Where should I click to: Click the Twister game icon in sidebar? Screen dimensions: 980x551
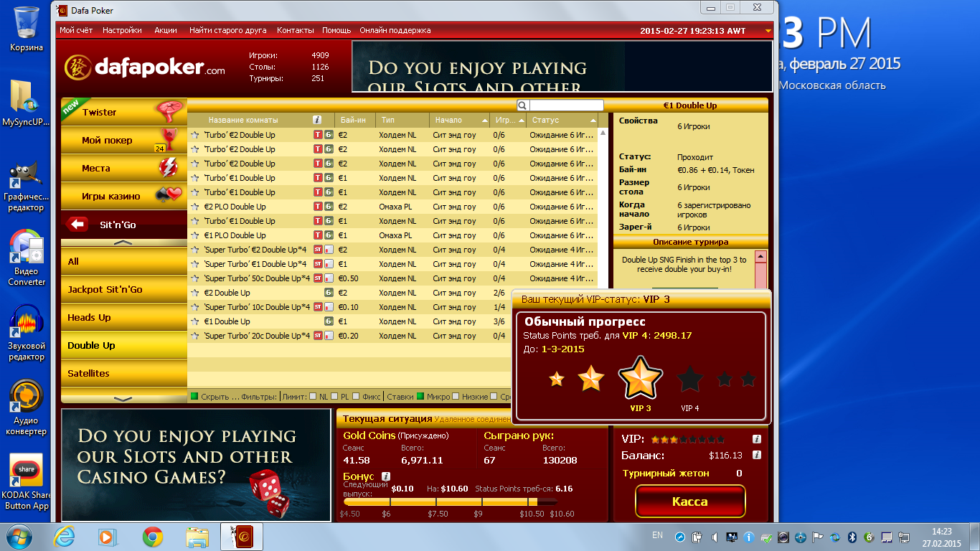[x=169, y=112]
